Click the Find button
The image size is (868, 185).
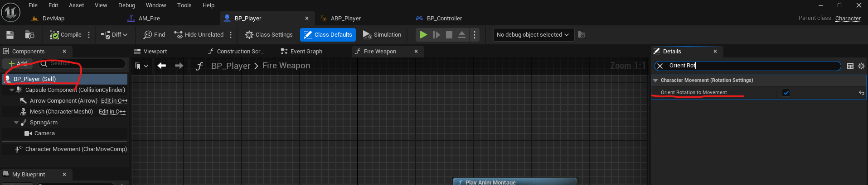[x=154, y=35]
